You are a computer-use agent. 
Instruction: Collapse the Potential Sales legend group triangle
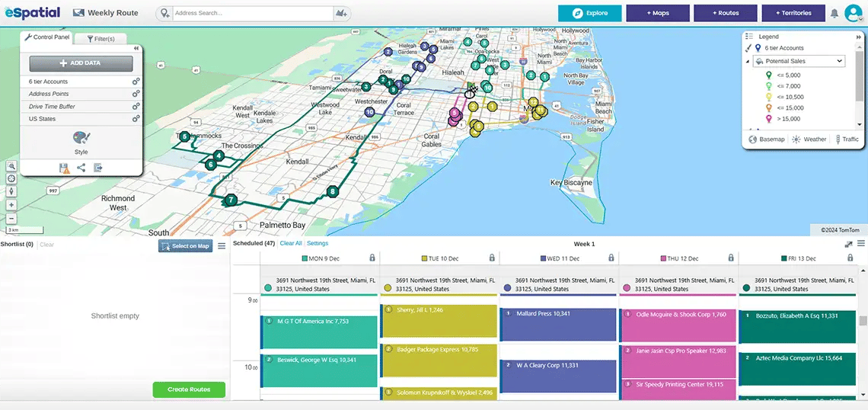(748, 62)
